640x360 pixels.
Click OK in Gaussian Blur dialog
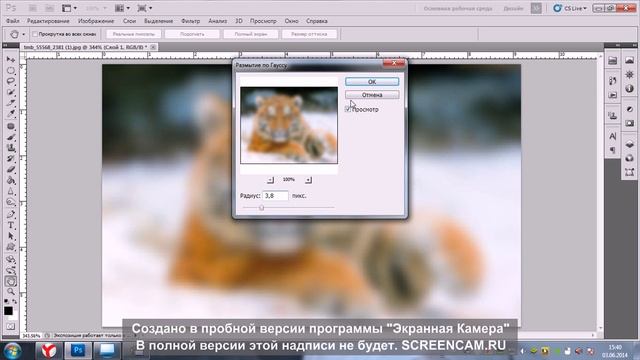pyautogui.click(x=372, y=82)
